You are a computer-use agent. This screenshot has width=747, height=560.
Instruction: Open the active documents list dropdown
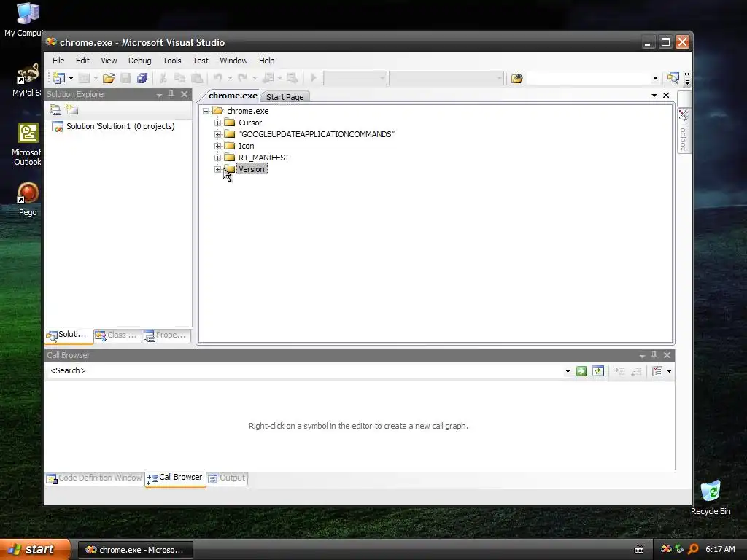pyautogui.click(x=654, y=96)
